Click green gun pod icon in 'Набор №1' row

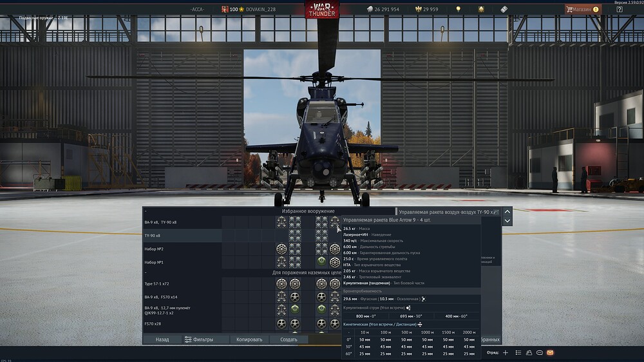click(x=321, y=262)
